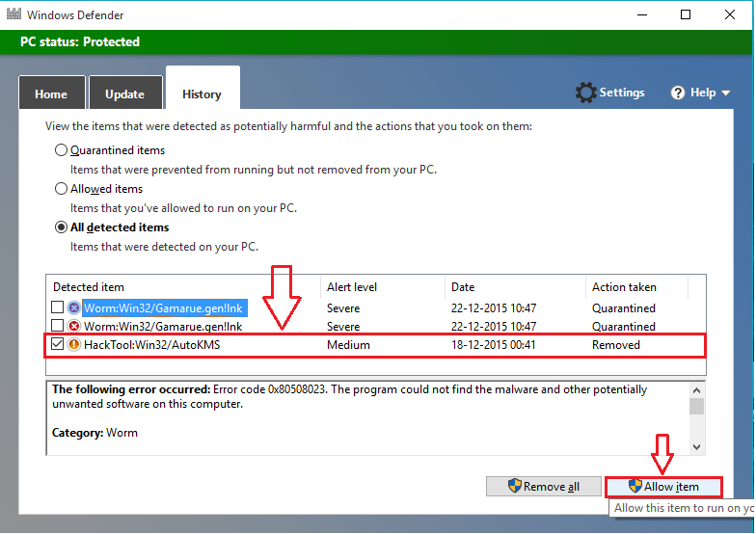Click the Allow item button
The width and height of the screenshot is (756, 534).
(x=663, y=486)
